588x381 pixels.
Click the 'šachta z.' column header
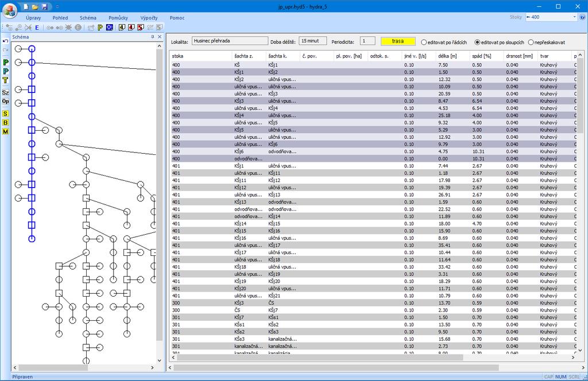(249, 56)
